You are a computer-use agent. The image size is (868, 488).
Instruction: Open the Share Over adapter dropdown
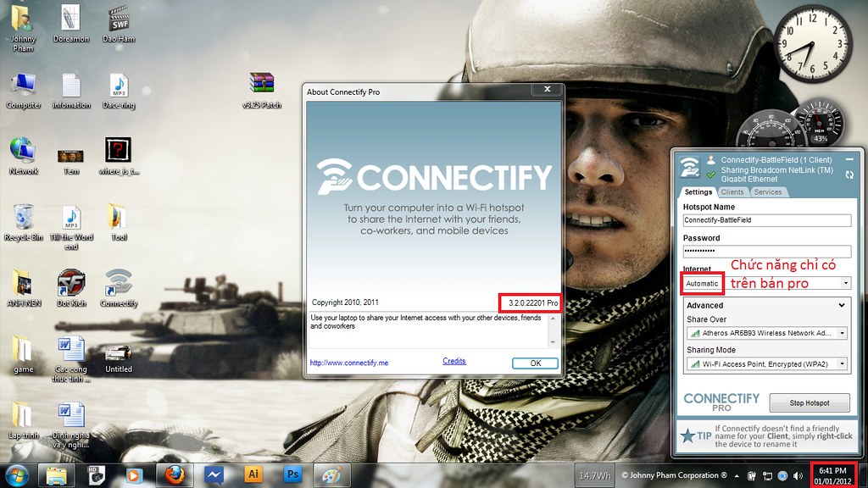click(766, 333)
